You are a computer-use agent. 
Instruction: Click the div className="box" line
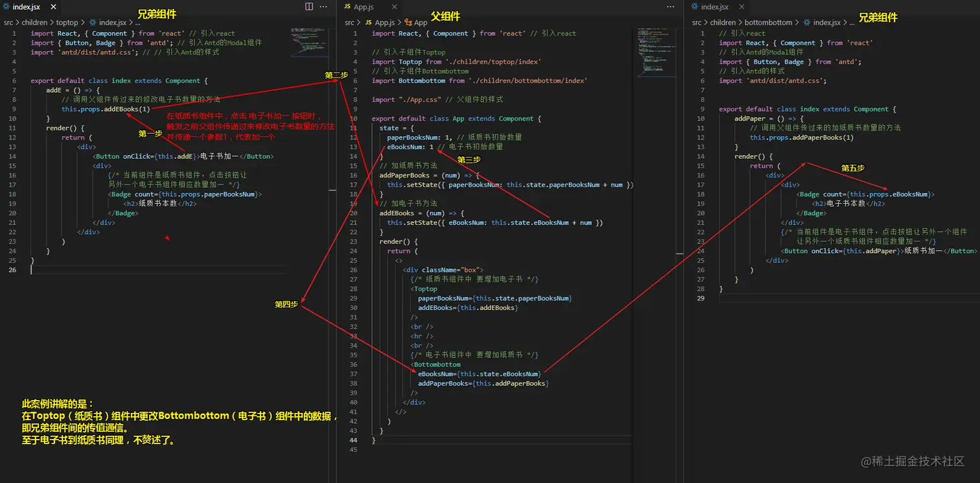click(443, 270)
